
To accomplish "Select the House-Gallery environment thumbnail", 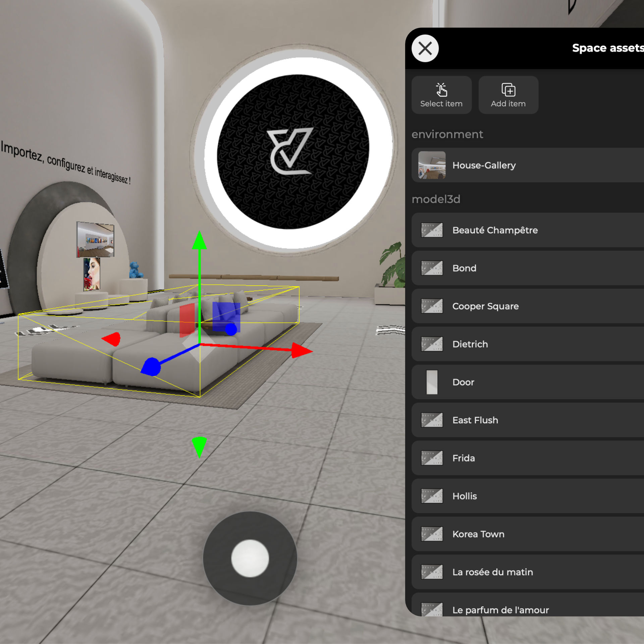I will pyautogui.click(x=432, y=165).
